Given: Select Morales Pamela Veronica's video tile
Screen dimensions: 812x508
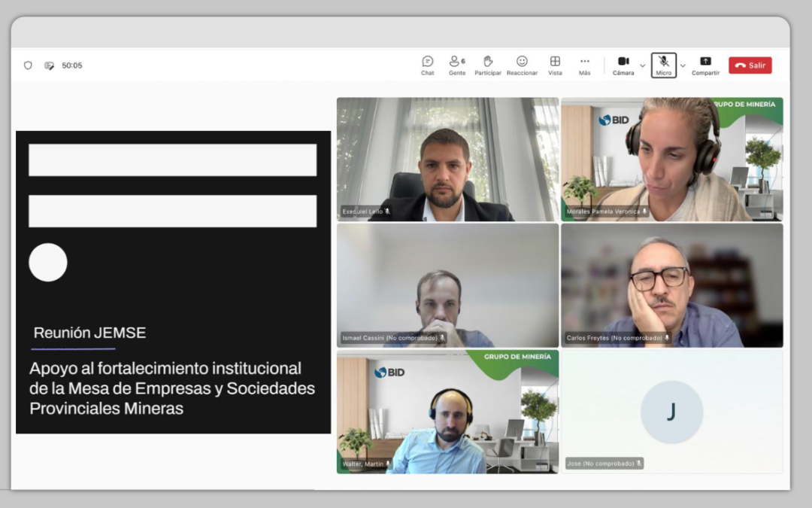Looking at the screenshot, I should click(671, 159).
